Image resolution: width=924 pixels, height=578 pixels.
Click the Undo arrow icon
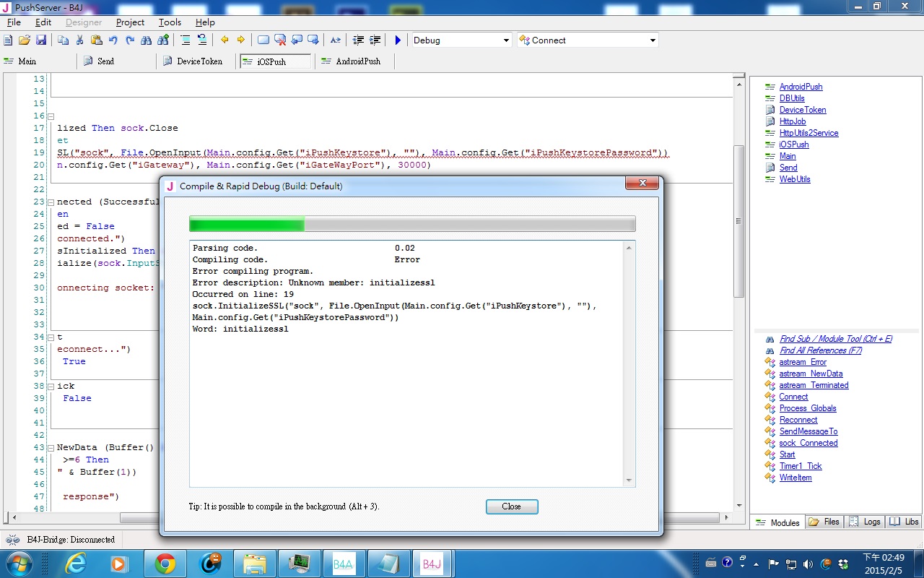pos(113,40)
